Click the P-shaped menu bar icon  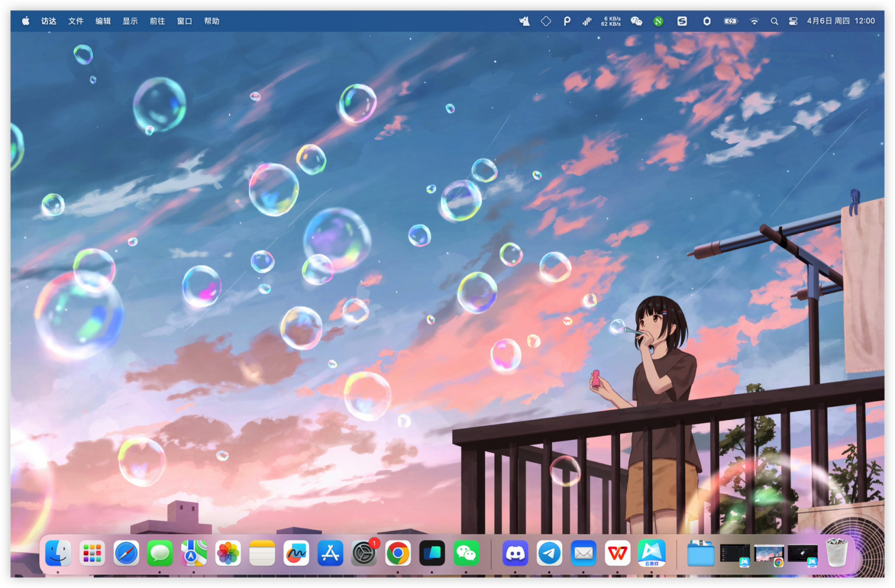pyautogui.click(x=567, y=21)
